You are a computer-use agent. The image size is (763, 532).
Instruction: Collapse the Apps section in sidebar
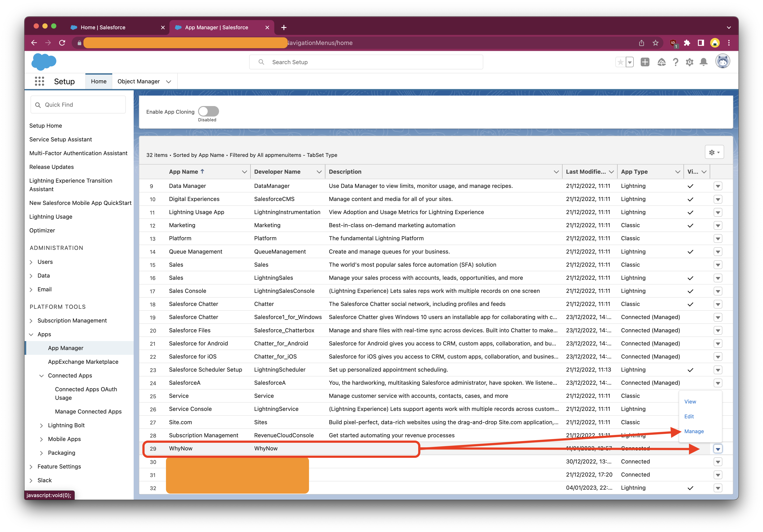tap(31, 335)
